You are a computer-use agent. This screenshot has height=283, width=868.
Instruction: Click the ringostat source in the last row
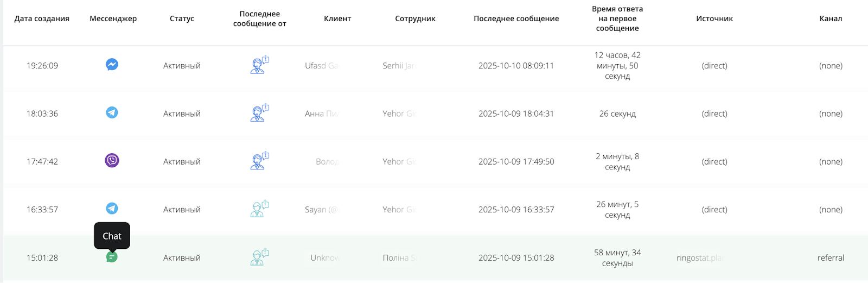(699, 258)
